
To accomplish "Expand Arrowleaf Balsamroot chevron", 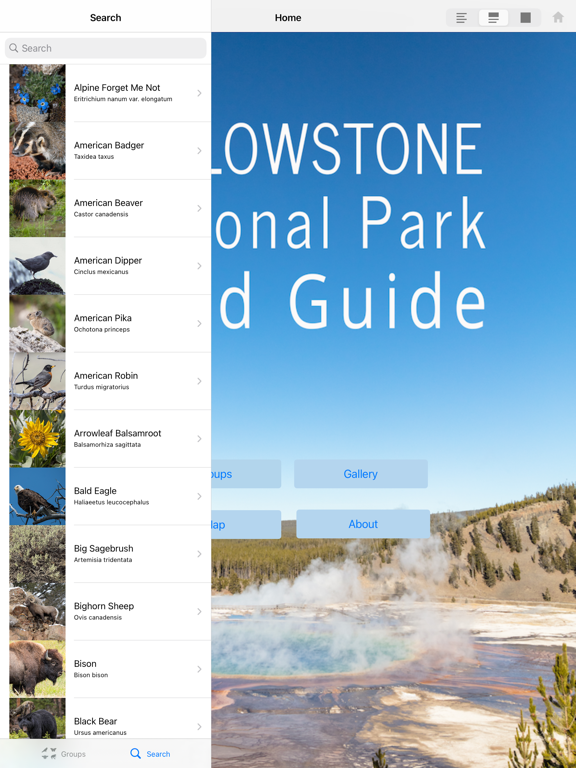I will tap(199, 438).
